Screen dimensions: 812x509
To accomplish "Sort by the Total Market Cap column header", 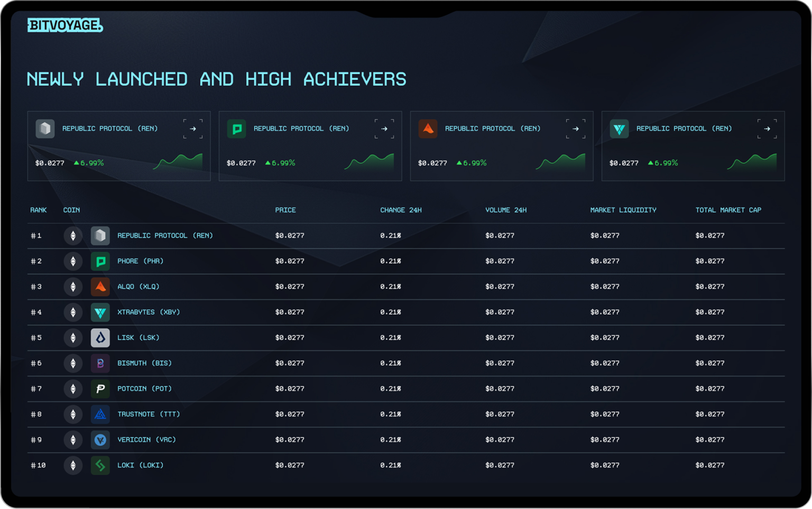I will tap(728, 210).
